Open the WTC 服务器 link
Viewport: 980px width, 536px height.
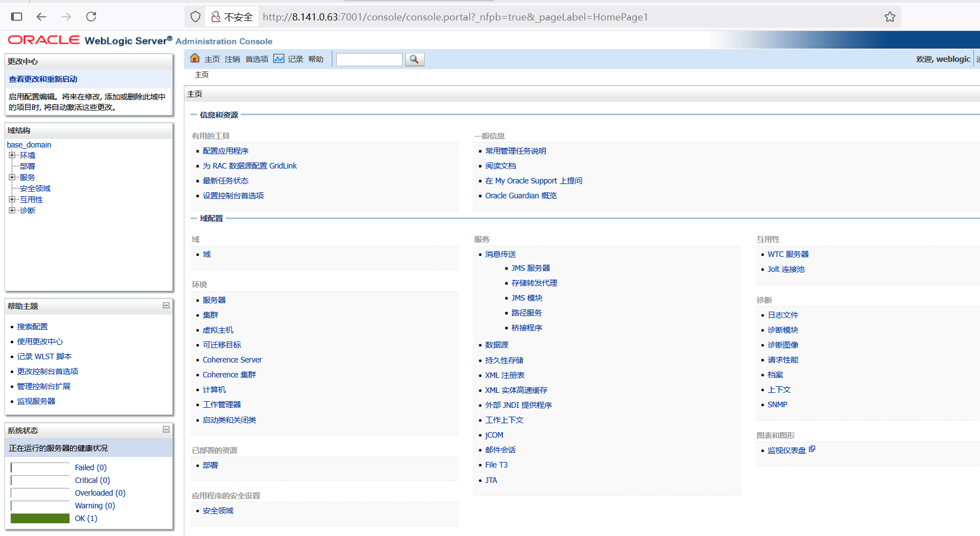(x=788, y=254)
